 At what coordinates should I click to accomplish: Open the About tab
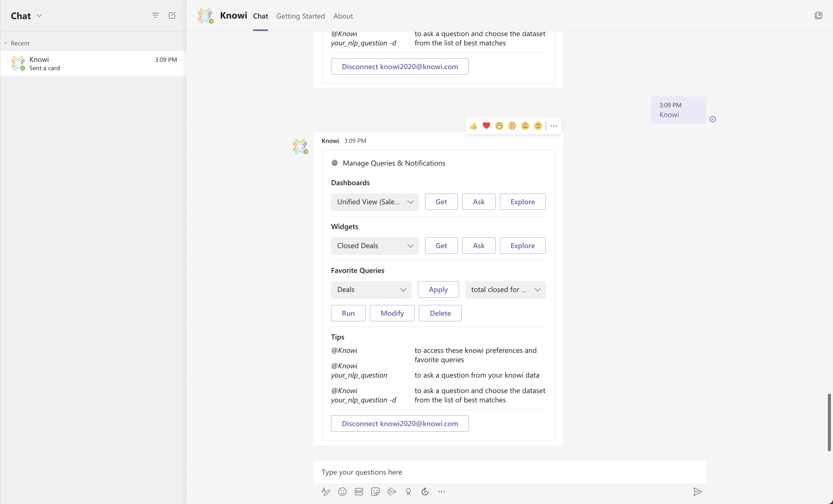pyautogui.click(x=343, y=16)
